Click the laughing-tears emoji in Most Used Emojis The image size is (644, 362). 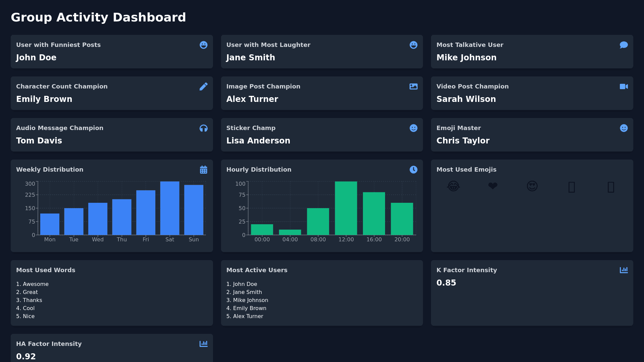point(453,186)
